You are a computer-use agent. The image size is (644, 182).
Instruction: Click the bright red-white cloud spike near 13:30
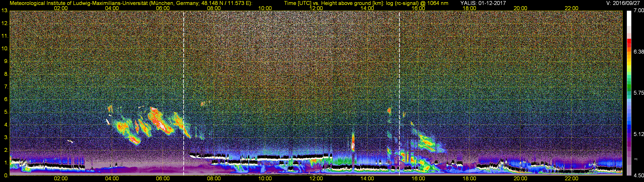pyautogui.click(x=353, y=142)
